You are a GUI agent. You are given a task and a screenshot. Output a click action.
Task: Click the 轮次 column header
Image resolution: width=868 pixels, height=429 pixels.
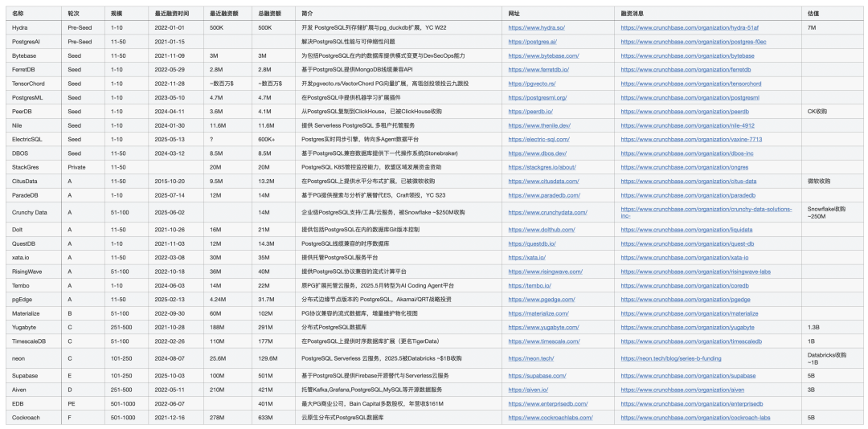coord(83,14)
